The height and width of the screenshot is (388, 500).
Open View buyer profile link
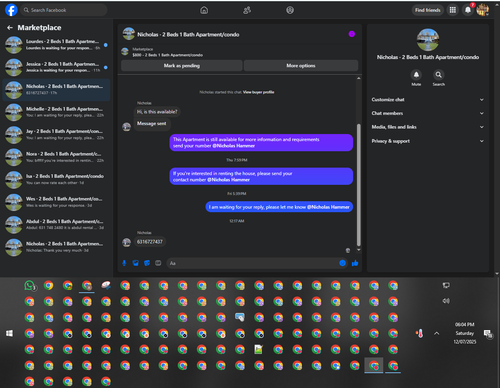259,92
